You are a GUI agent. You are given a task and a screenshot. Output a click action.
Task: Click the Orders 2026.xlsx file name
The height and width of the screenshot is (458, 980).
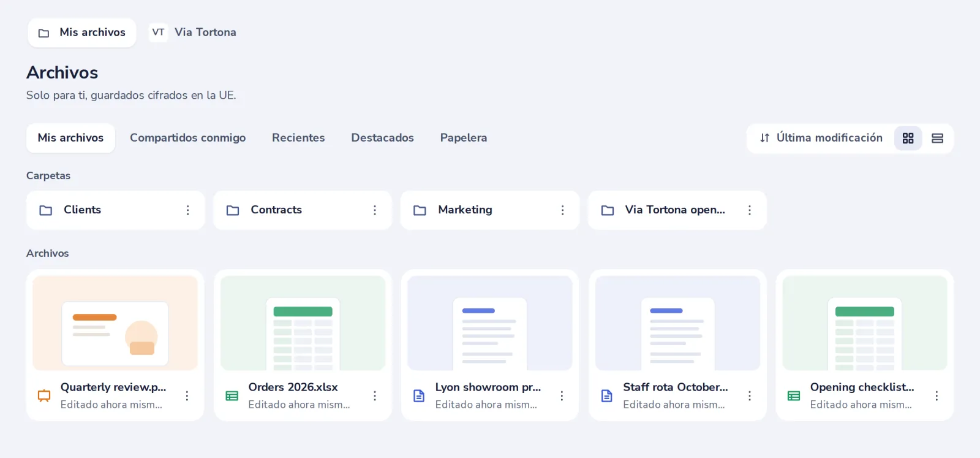click(x=293, y=387)
